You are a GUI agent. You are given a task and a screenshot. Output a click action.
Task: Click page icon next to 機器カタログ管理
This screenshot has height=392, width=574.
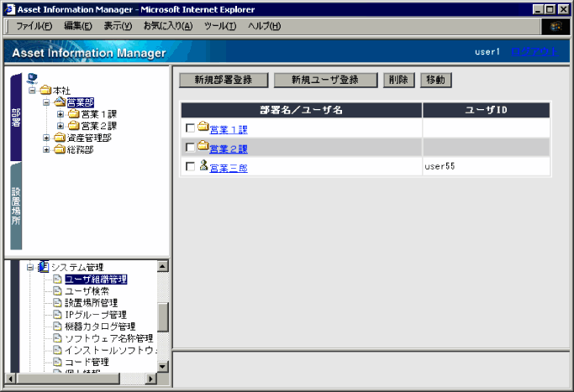point(57,326)
